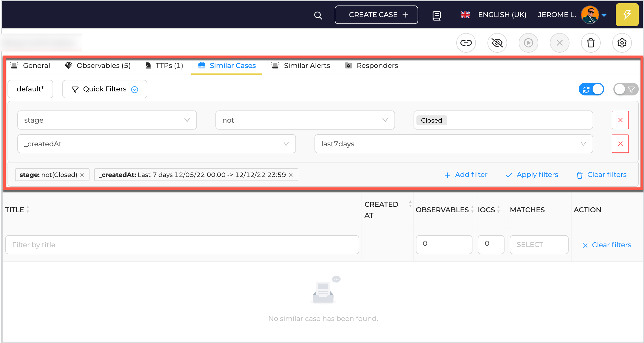Remove the stage filter row red X
The height and width of the screenshot is (343, 644).
[x=620, y=120]
